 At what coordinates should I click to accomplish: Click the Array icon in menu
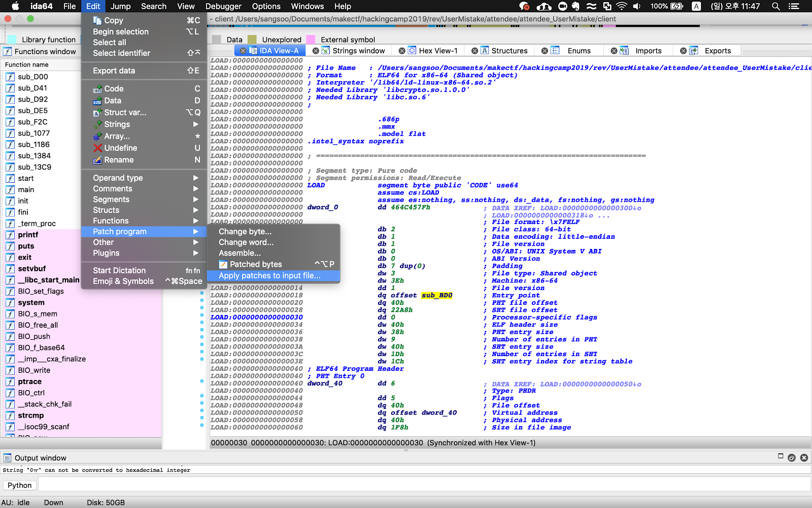[x=97, y=136]
